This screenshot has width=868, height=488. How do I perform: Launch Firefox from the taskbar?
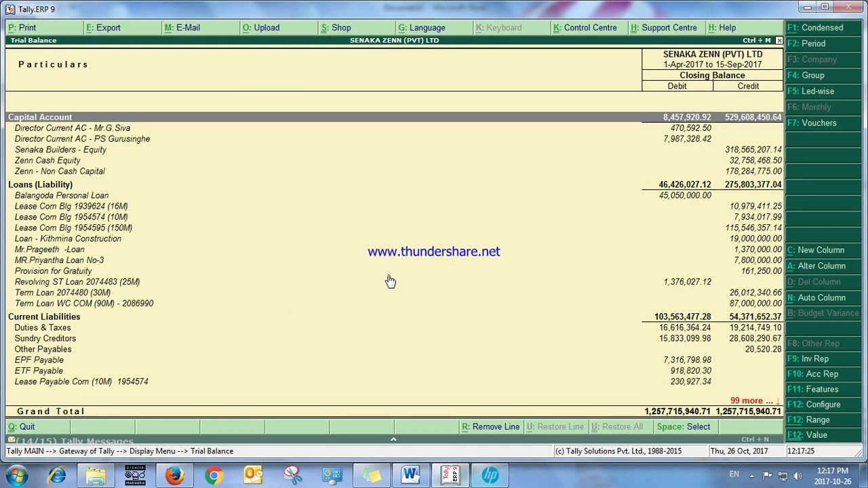[174, 476]
